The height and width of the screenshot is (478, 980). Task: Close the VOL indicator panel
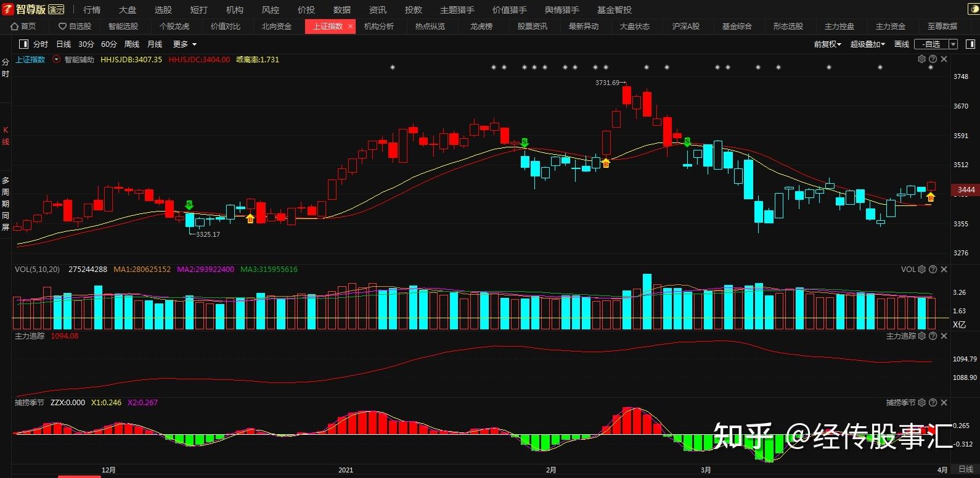pyautogui.click(x=944, y=270)
